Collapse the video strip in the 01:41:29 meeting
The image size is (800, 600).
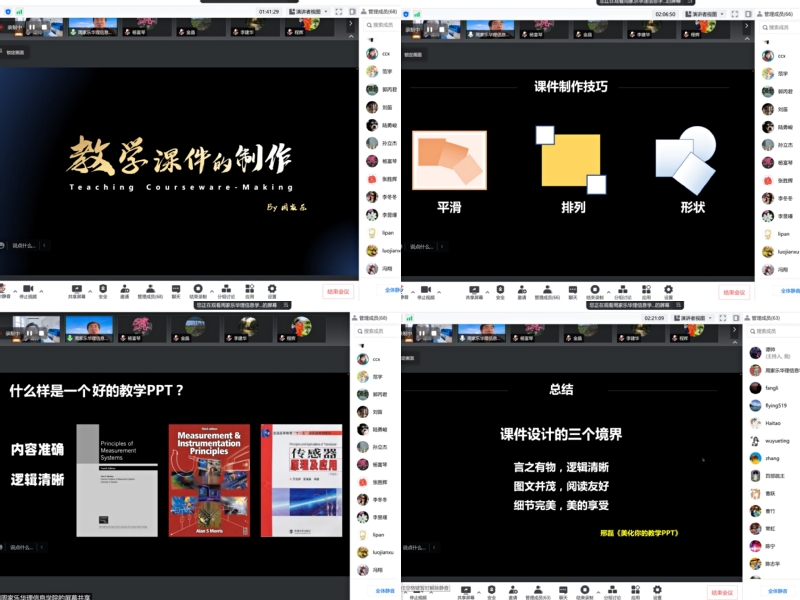(351, 36)
